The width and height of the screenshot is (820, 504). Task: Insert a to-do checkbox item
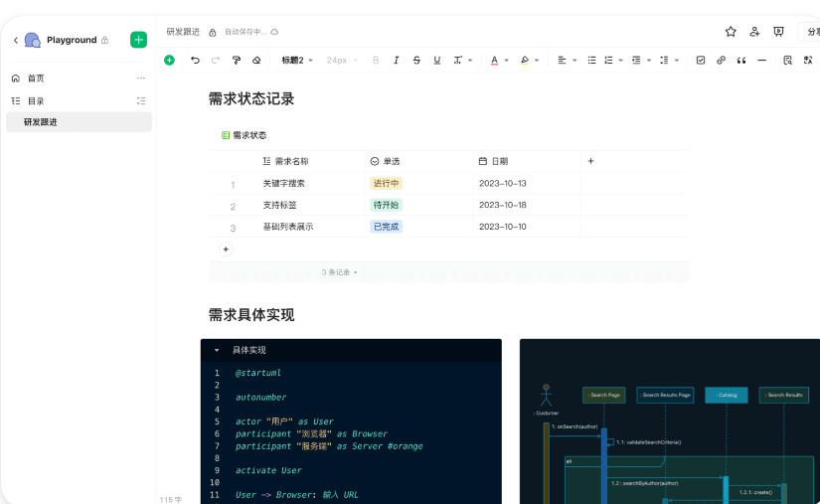pos(701,61)
